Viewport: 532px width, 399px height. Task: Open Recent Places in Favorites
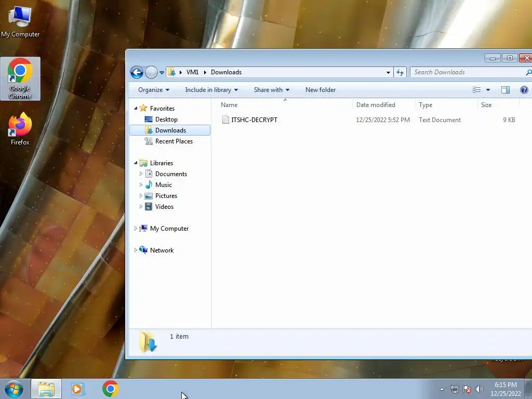point(174,141)
